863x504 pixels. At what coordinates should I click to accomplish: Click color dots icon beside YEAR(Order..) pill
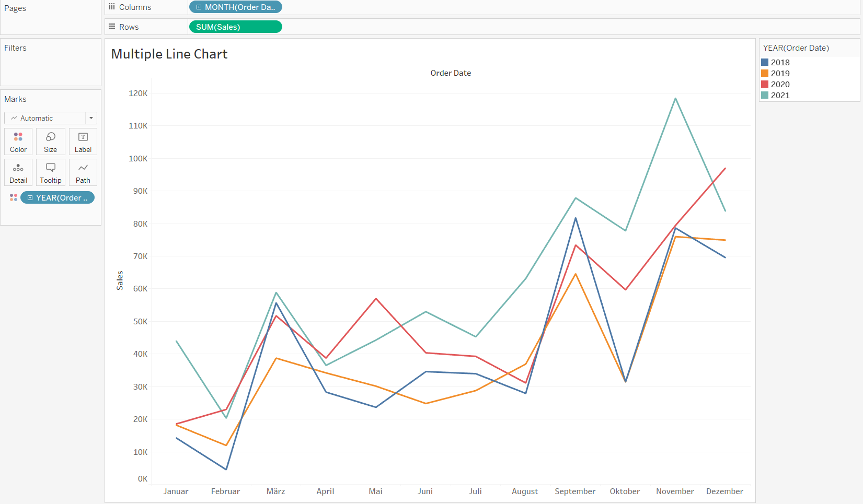[x=14, y=197]
